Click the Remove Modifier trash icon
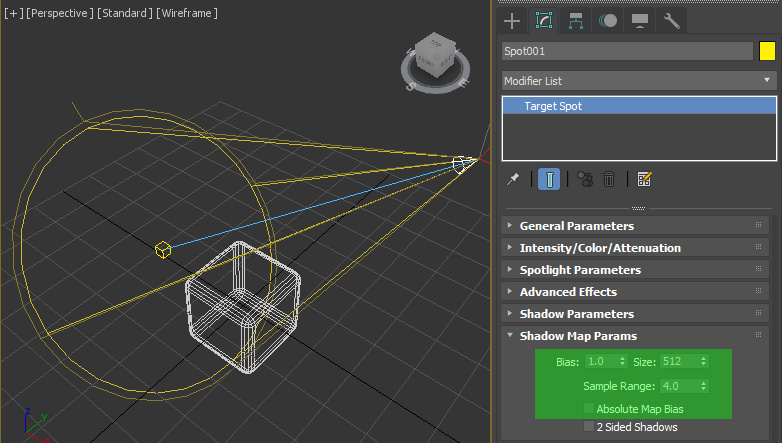Viewport: 782px width, 443px height. 609,179
